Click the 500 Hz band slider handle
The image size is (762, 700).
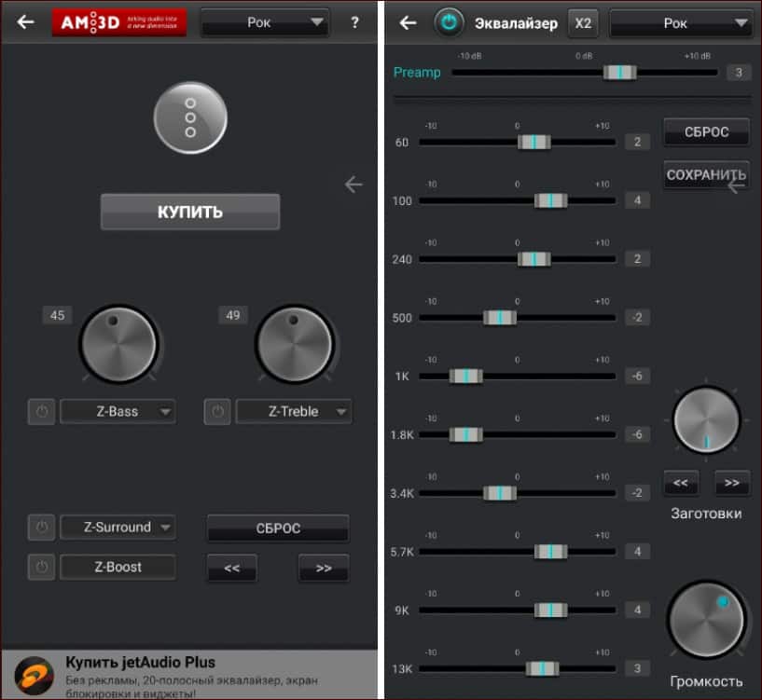click(x=500, y=317)
